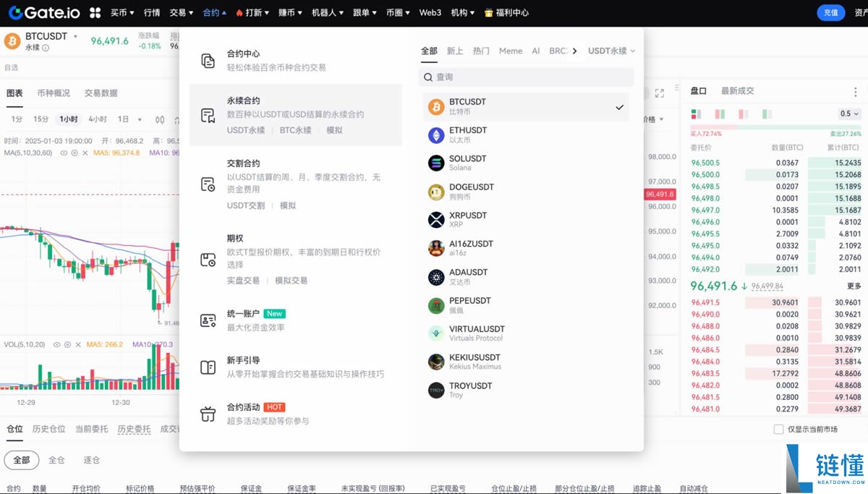Screen dimensions: 868x494
Task: Select the bids-only order book view icon
Action: [x=744, y=114]
